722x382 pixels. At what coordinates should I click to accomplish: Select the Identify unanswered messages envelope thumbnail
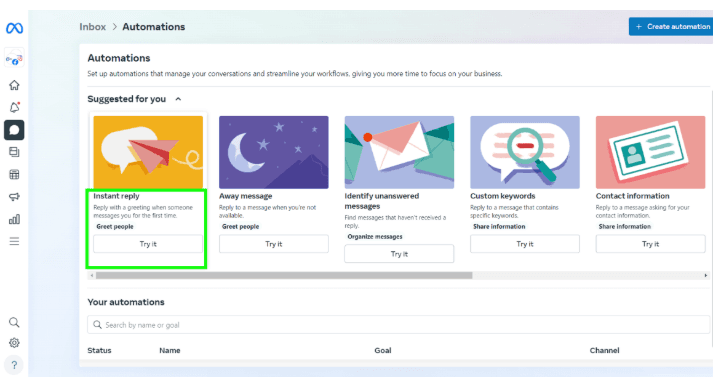click(399, 152)
